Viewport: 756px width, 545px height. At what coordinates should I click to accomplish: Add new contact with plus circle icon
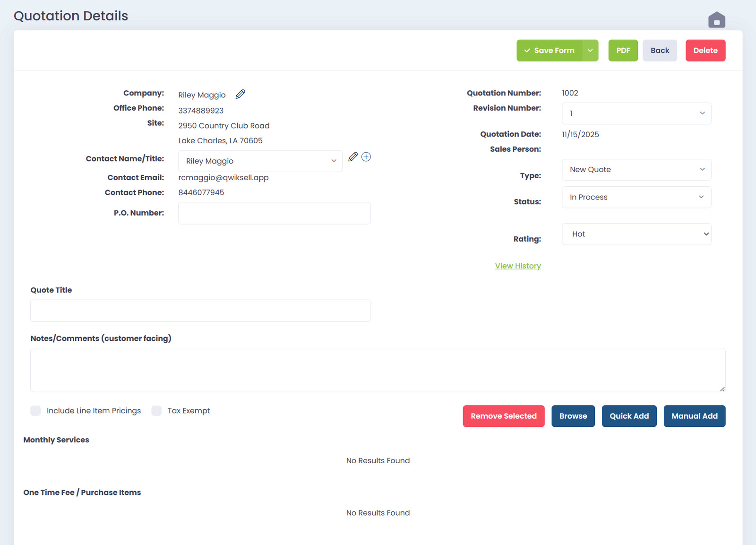(x=366, y=157)
